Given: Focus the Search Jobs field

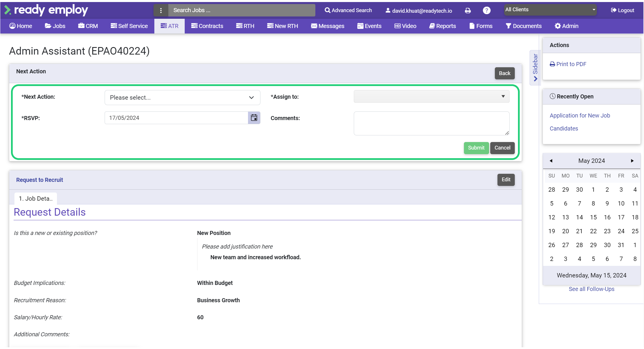Looking at the screenshot, I should 242,10.
